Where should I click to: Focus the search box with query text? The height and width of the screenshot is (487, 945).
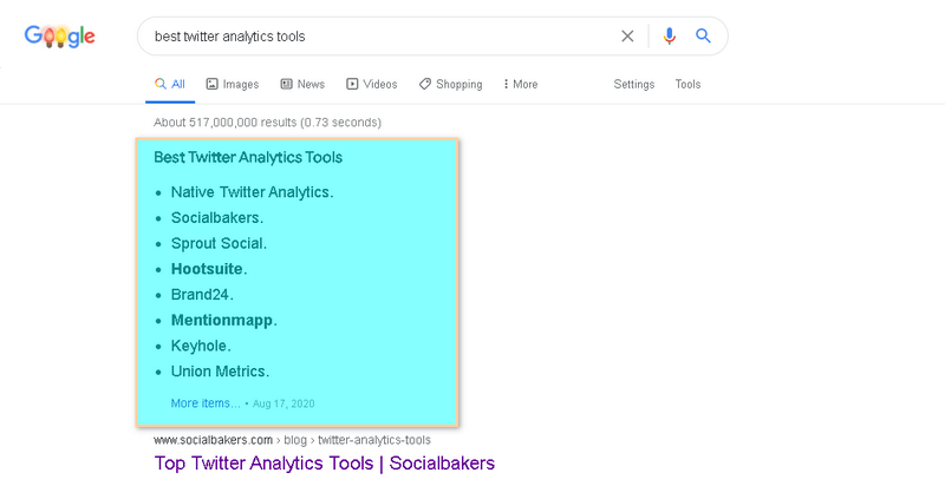380,36
